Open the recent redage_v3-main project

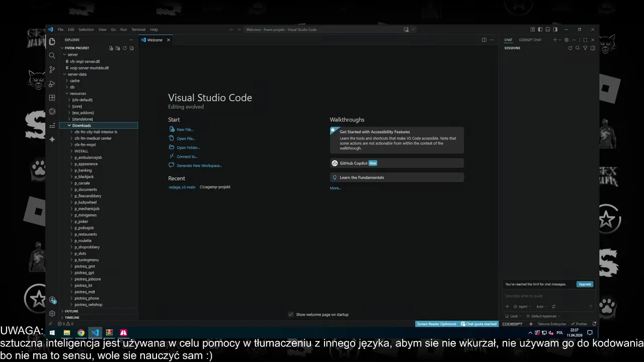[182, 187]
